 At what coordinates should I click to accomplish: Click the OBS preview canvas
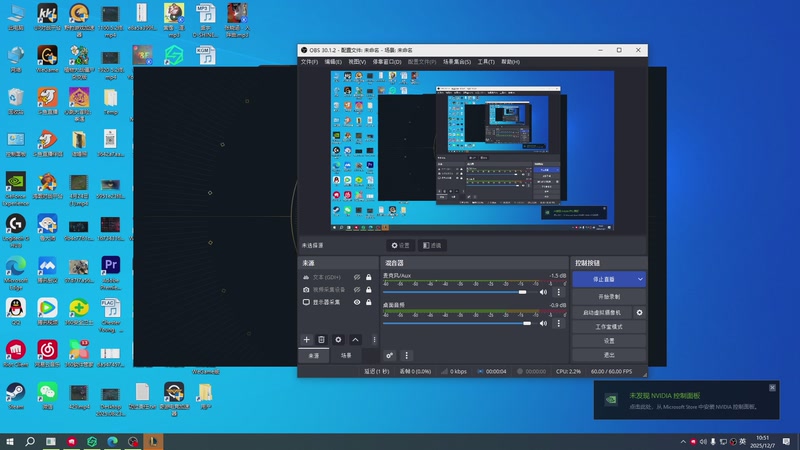pos(472,151)
